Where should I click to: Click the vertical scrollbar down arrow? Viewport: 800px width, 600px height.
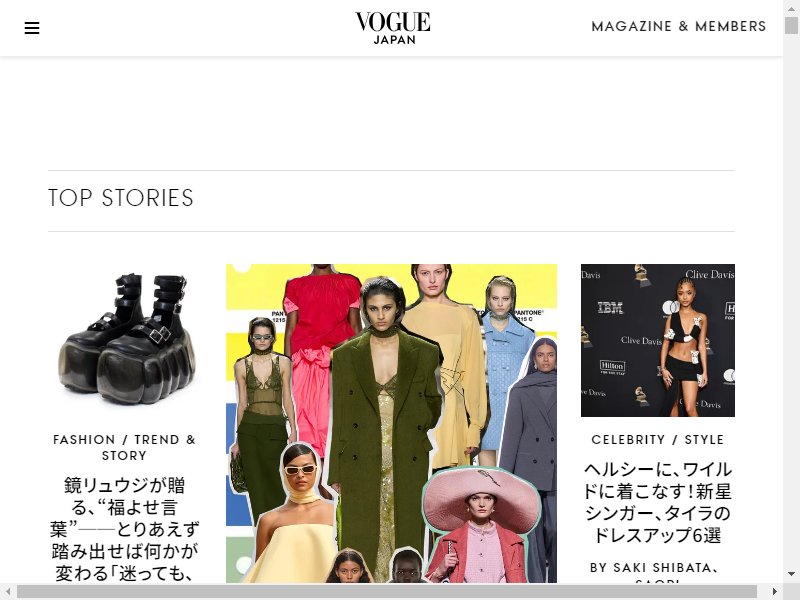tap(791, 574)
